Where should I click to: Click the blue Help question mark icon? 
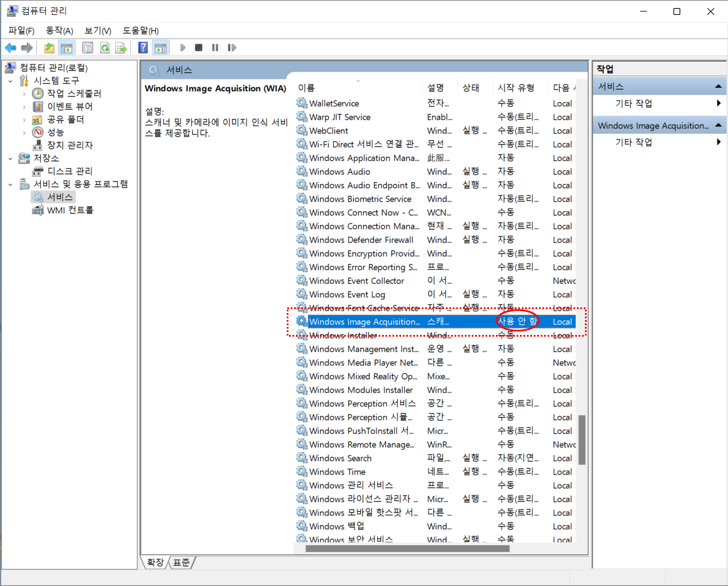pyautogui.click(x=143, y=48)
